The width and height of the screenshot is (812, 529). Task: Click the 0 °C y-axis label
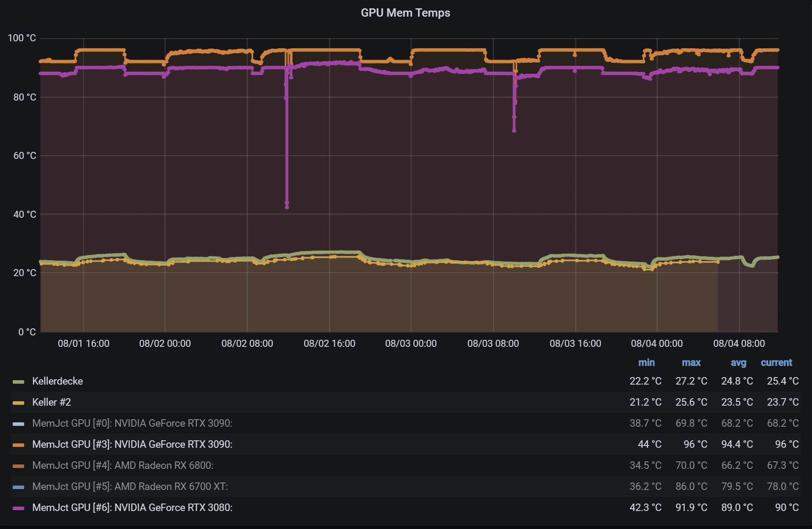[27, 332]
